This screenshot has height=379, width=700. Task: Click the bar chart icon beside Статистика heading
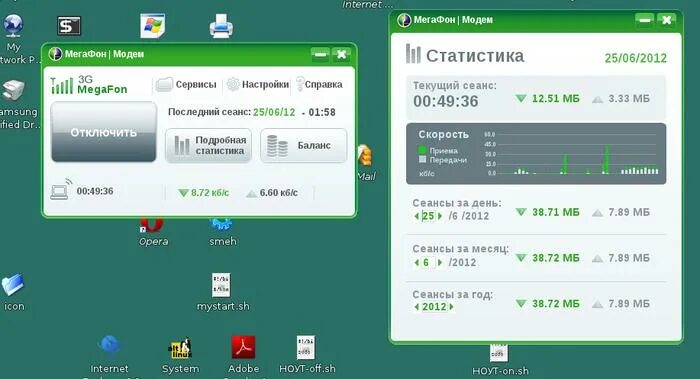[413, 54]
